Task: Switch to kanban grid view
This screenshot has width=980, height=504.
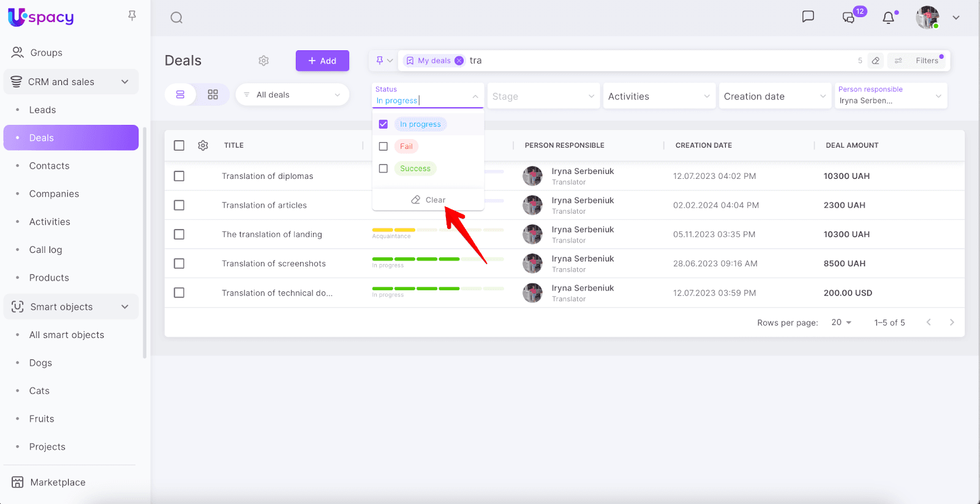Action: click(213, 95)
